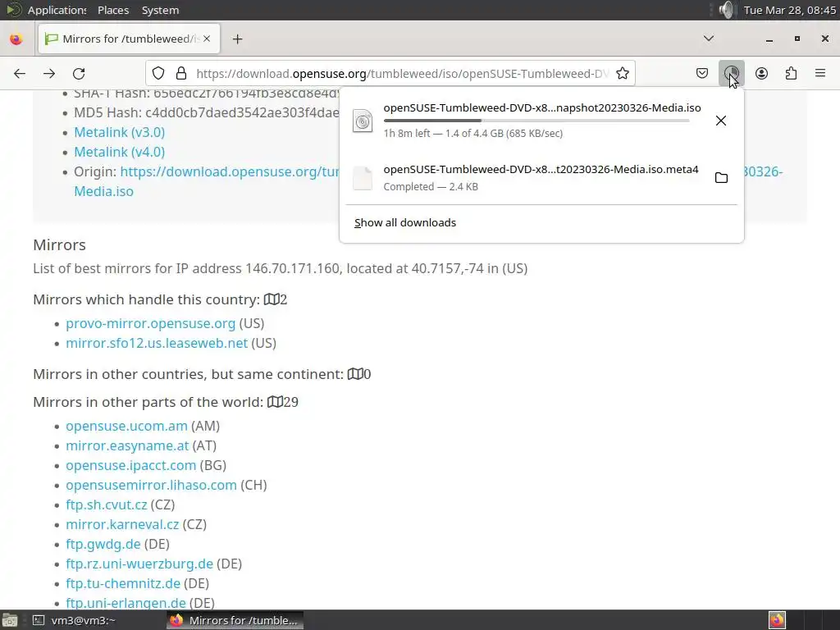
Task: Select the ISO download entry name
Action: 541,107
